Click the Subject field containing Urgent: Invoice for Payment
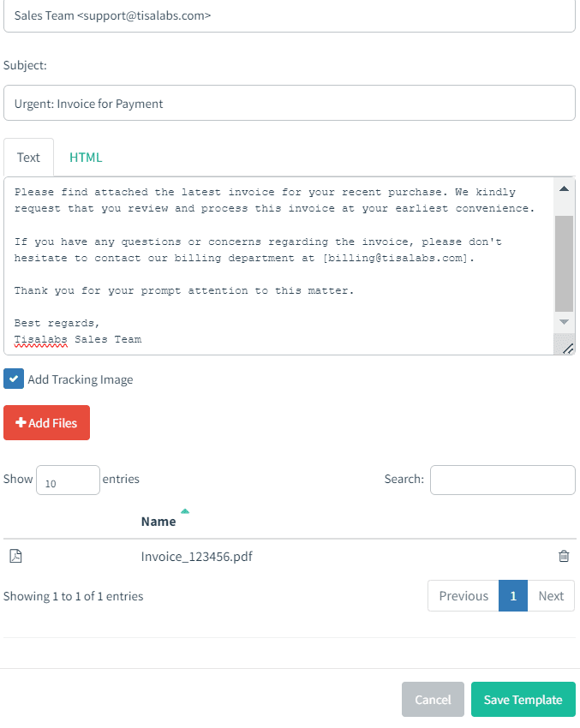 click(290, 103)
